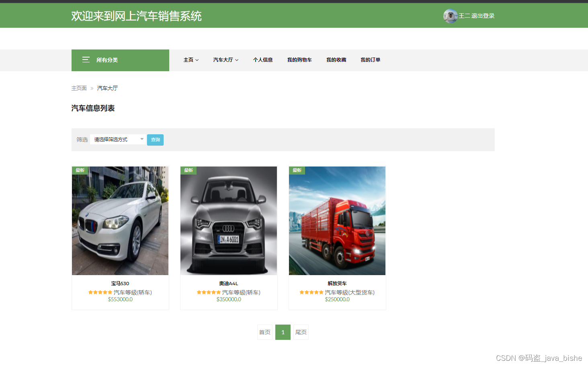Click the 解放货车 title link

(x=337, y=284)
